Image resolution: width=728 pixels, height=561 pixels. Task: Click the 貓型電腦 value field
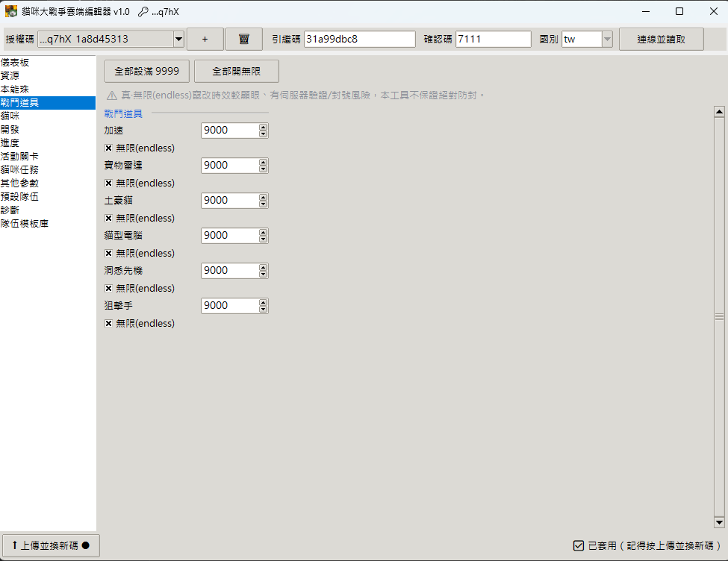[230, 236]
